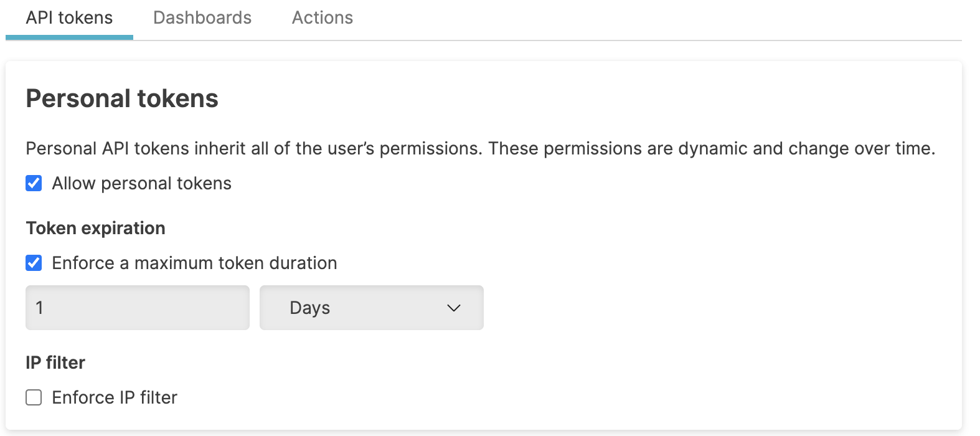980x436 pixels.
Task: Focus the token duration number field
Action: 137,308
